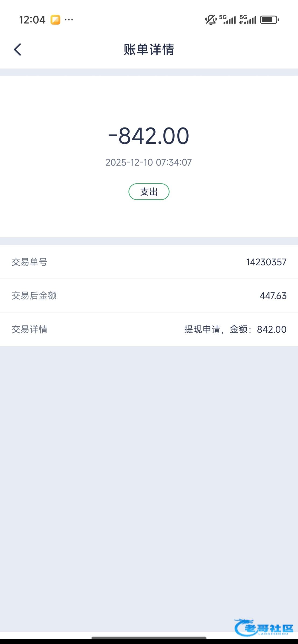Tap the clock showing 12:04

(x=32, y=20)
